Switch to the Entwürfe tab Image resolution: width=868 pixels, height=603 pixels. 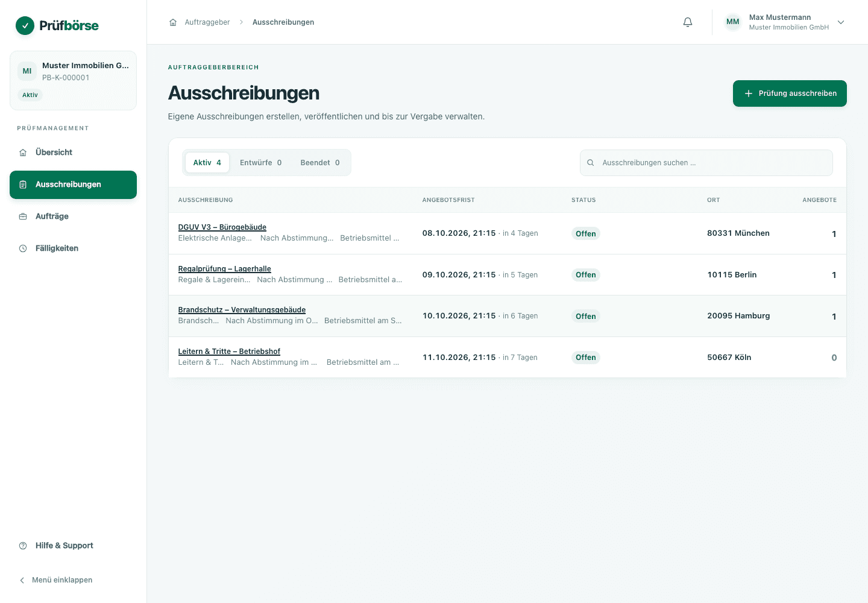point(261,163)
